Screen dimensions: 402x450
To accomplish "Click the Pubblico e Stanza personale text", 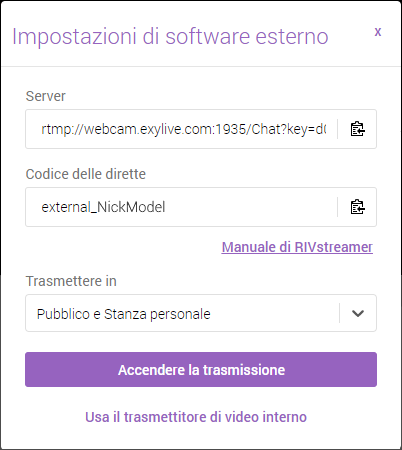I will [124, 314].
